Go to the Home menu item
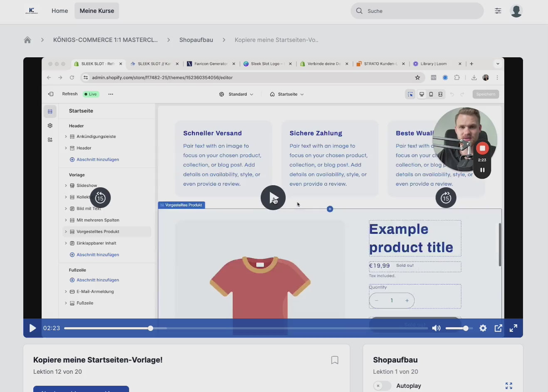This screenshot has width=548, height=392. click(59, 11)
